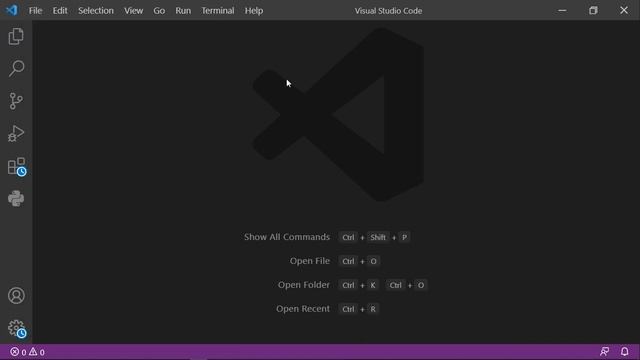
Task: Open the Source Control view
Action: 16,101
